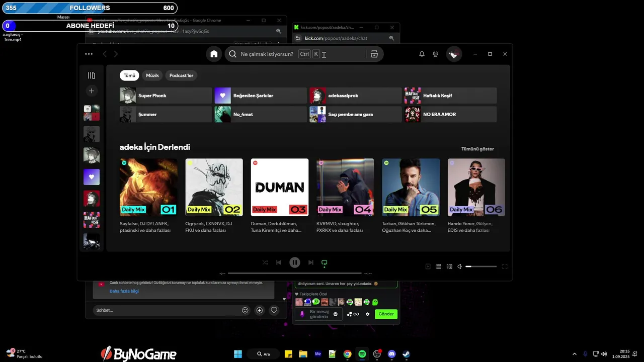Select the Tümü filter chip
This screenshot has width=644, height=362.
(129, 75)
